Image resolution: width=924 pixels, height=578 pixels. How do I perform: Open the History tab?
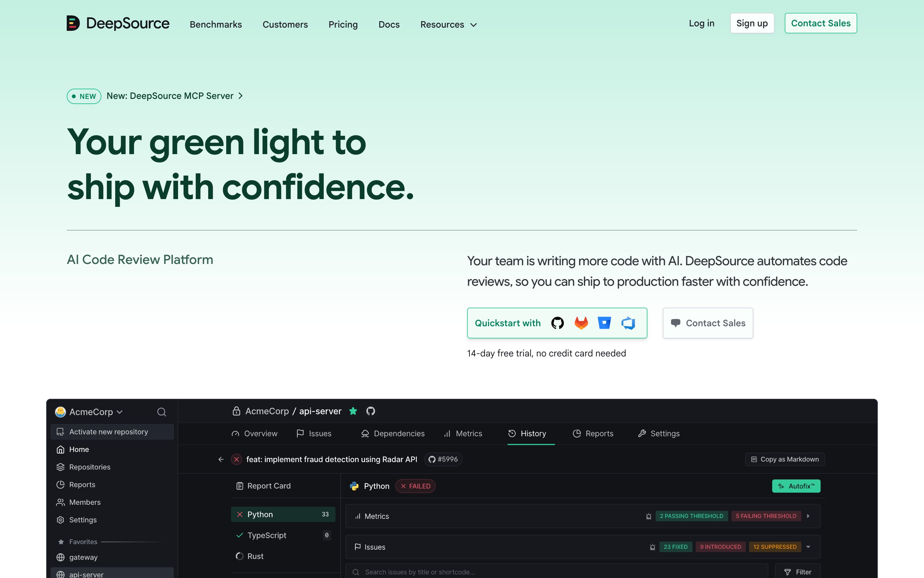pos(527,433)
